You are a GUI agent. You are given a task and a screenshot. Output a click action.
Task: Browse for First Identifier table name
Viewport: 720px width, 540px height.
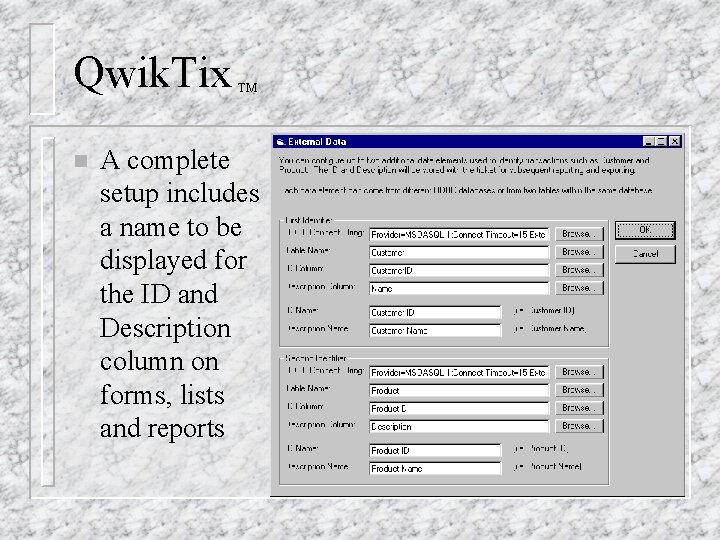pyautogui.click(x=579, y=252)
